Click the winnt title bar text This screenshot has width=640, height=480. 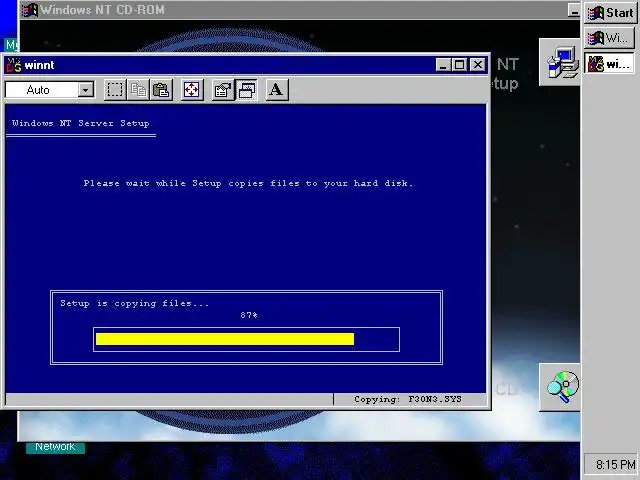click(x=39, y=65)
